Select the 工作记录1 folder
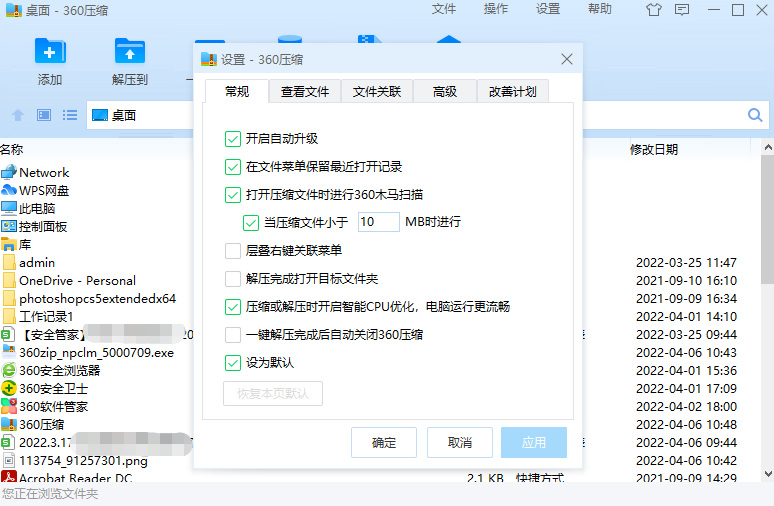Image resolution: width=774 pixels, height=506 pixels. 38,316
